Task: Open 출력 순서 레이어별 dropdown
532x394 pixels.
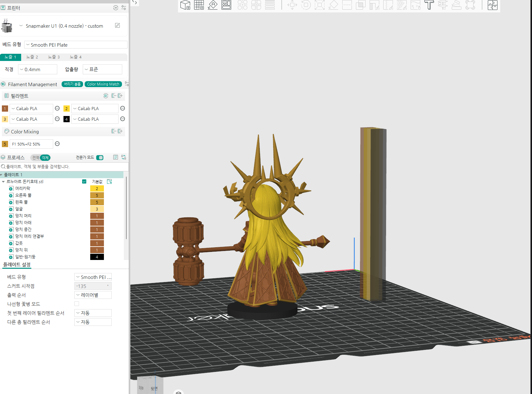Action: pyautogui.click(x=93, y=295)
